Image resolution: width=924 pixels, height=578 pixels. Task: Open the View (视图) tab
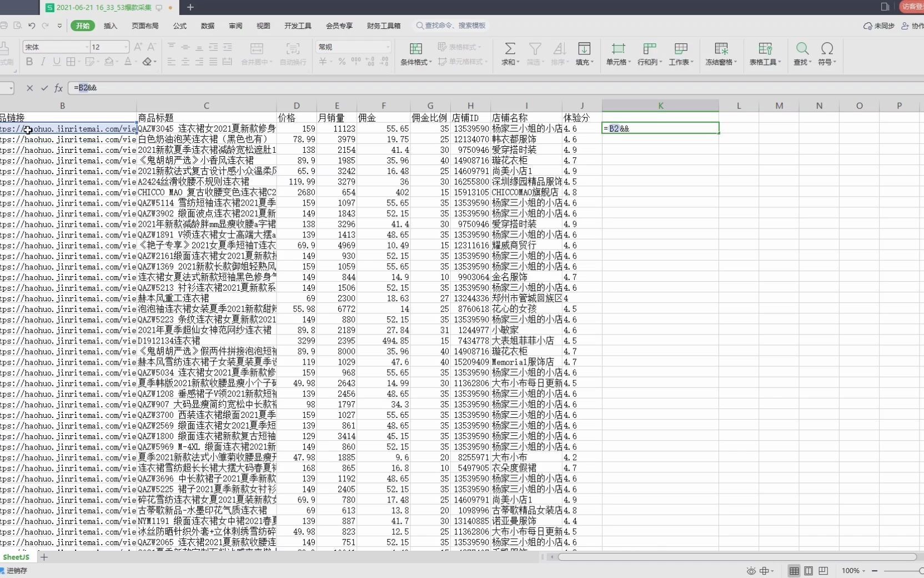[x=263, y=26]
